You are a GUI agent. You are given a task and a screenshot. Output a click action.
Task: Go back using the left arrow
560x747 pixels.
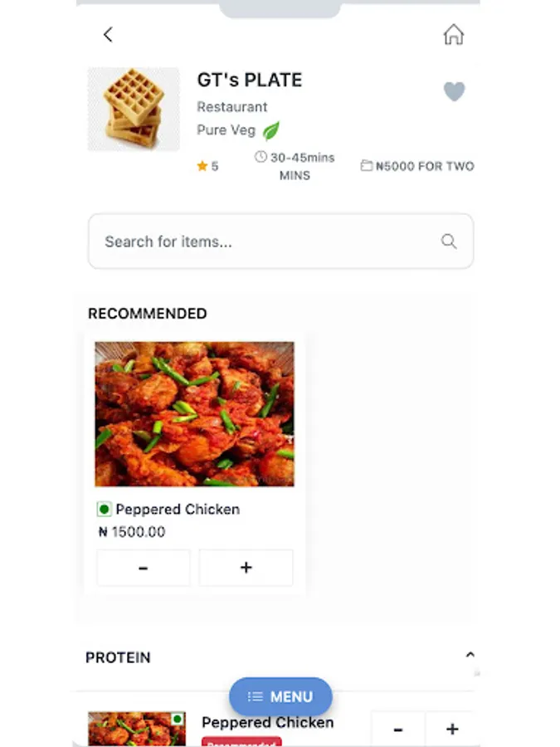(108, 34)
